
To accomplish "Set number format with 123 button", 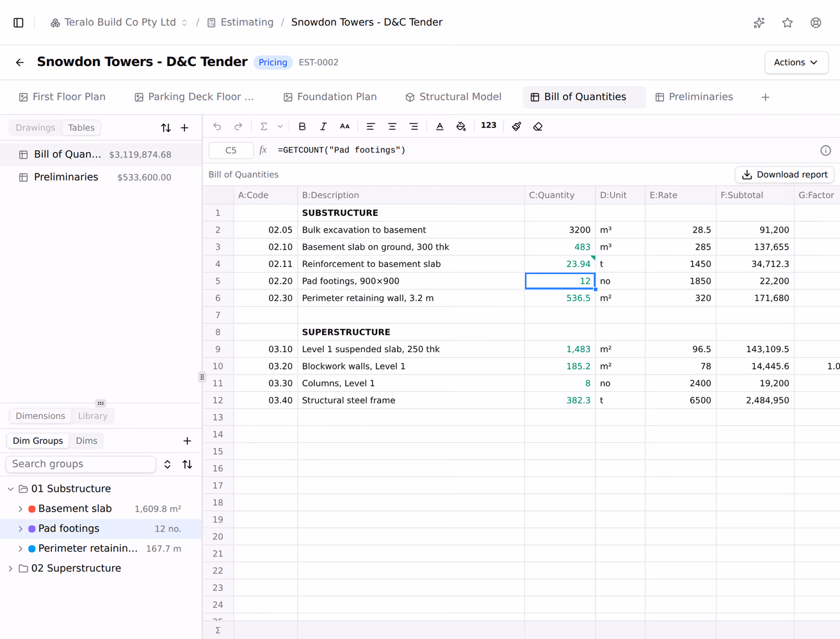I will pyautogui.click(x=489, y=125).
